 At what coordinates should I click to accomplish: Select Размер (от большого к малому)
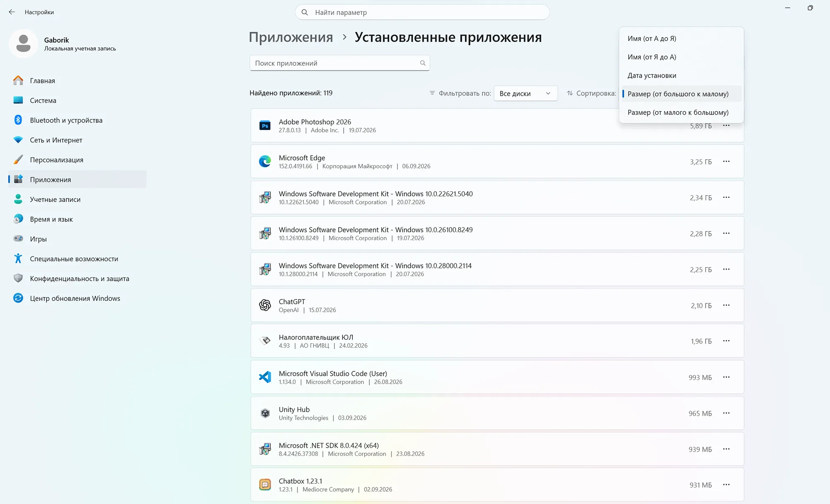(x=681, y=94)
